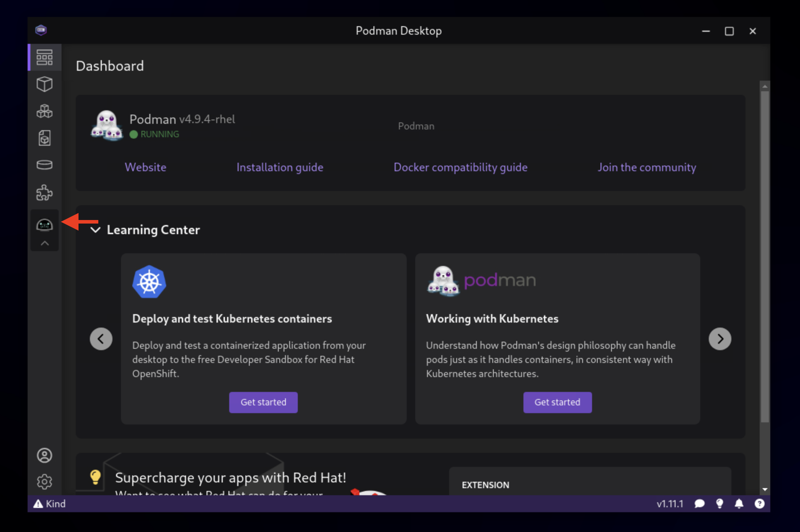
Task: Click the EXTENSION label
Action: tap(486, 485)
